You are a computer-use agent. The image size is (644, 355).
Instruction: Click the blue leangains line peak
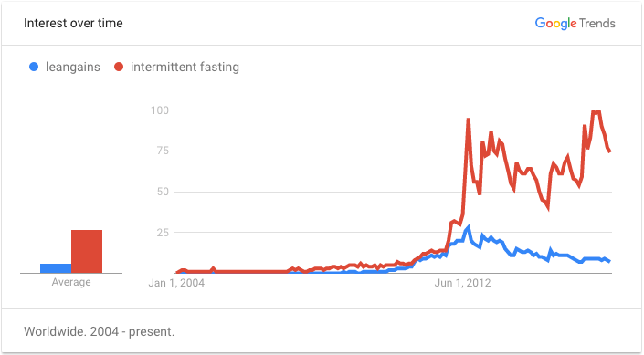[469, 226]
